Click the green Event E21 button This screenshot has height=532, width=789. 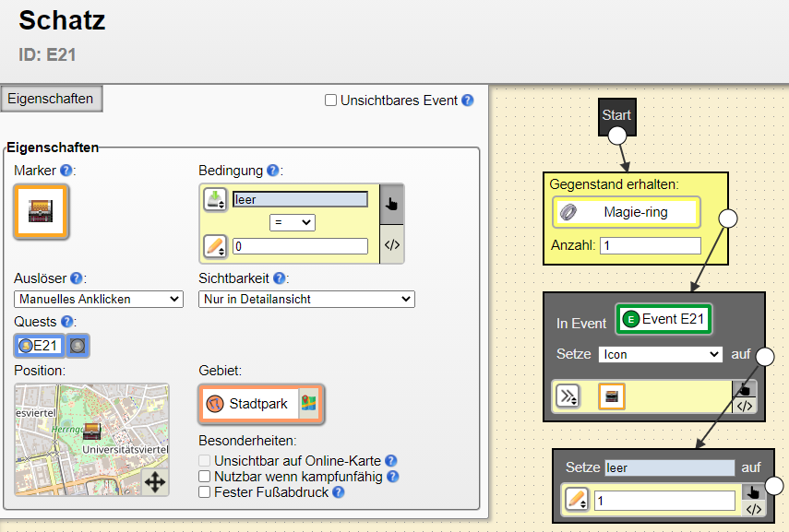click(x=664, y=320)
